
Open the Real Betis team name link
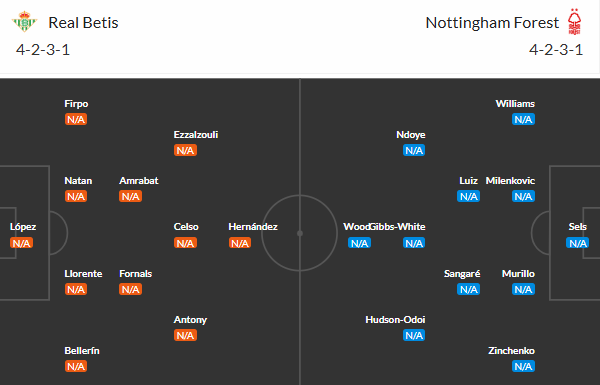point(83,23)
